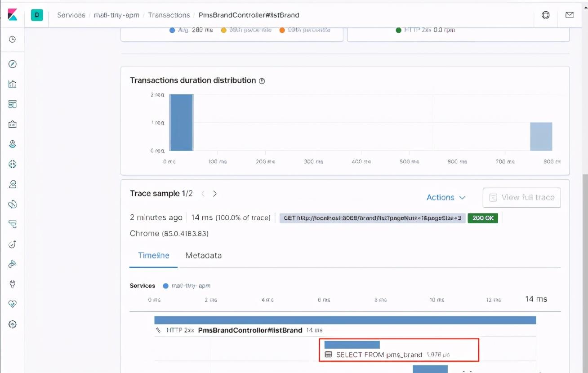This screenshot has height=373, width=588.
Task: Go to mall-tiny-apm breadcrumb
Action: [x=116, y=15]
